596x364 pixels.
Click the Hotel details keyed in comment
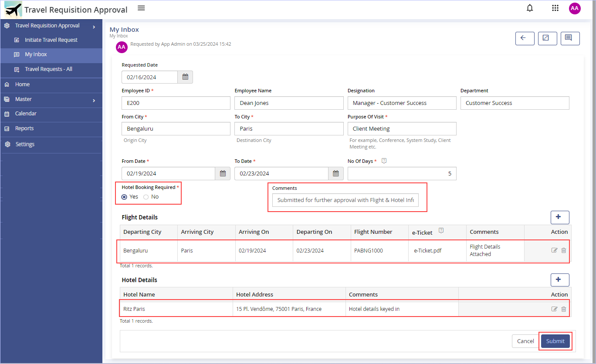pyautogui.click(x=402, y=309)
